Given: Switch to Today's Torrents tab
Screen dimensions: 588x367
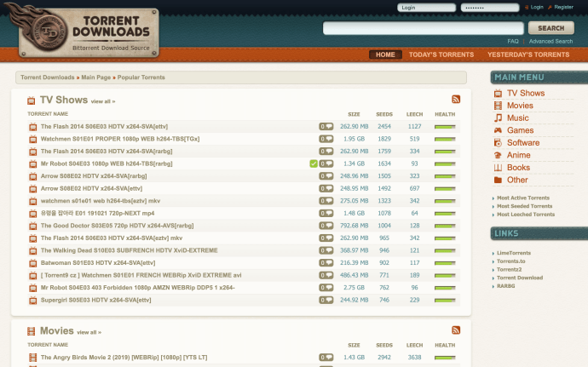Looking at the screenshot, I should pyautogui.click(x=441, y=54).
